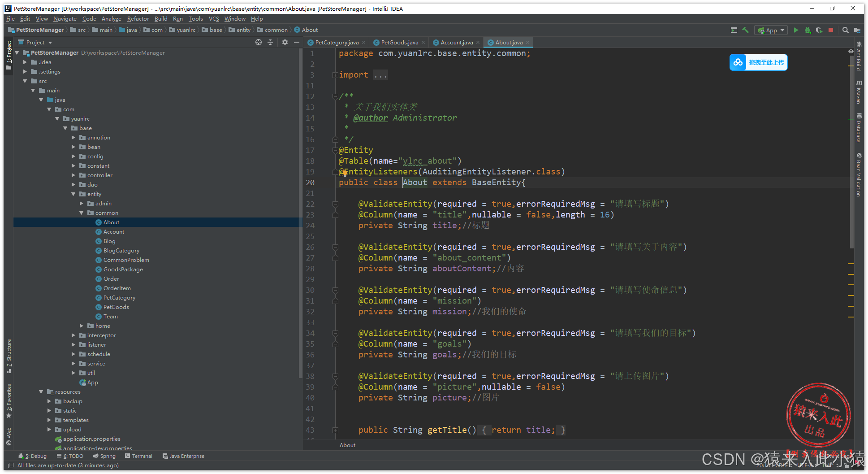Open the VCS menu
Viewport: 868px width, 474px height.
click(214, 19)
